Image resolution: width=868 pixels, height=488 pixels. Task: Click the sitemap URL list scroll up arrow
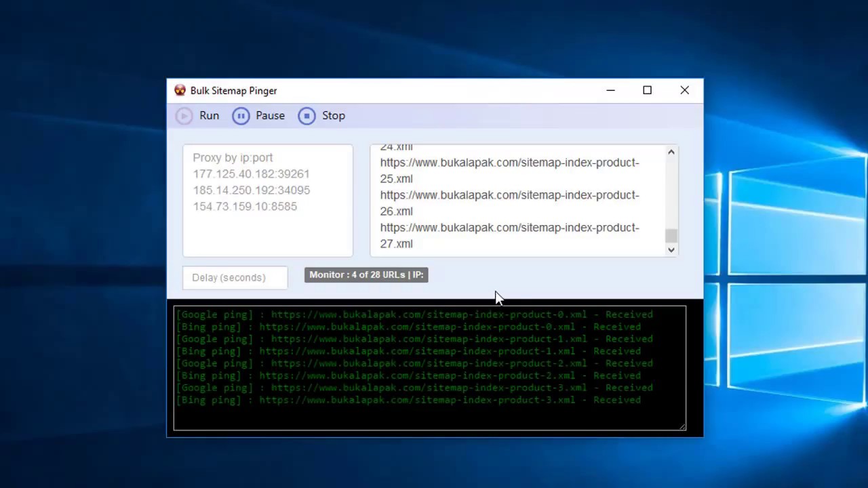pyautogui.click(x=671, y=152)
